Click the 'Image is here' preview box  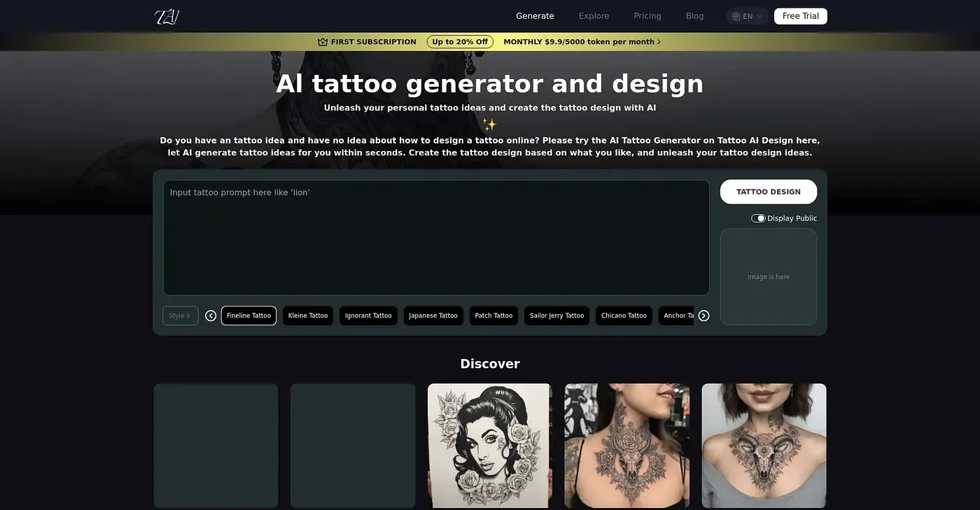tap(769, 277)
